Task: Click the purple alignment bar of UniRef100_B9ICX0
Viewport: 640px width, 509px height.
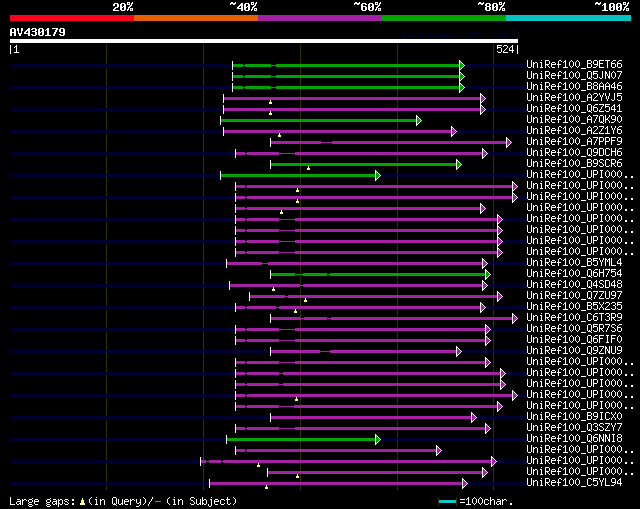Action: pyautogui.click(x=371, y=418)
